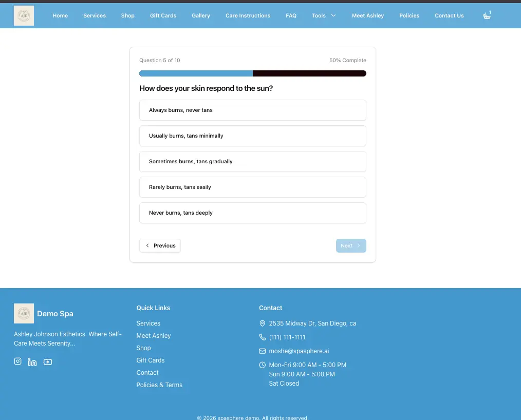
Task: Open the LinkedIn social icon
Action: coord(32,362)
